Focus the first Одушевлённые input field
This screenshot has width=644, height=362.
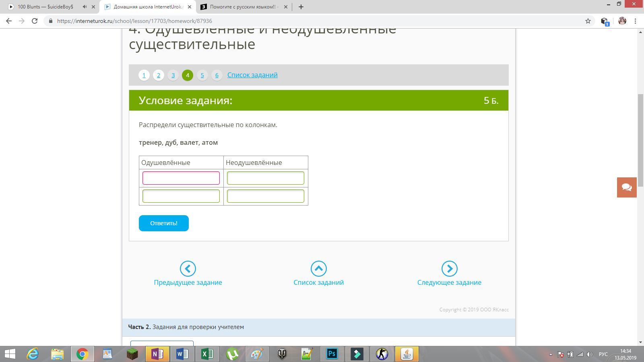pos(181,178)
